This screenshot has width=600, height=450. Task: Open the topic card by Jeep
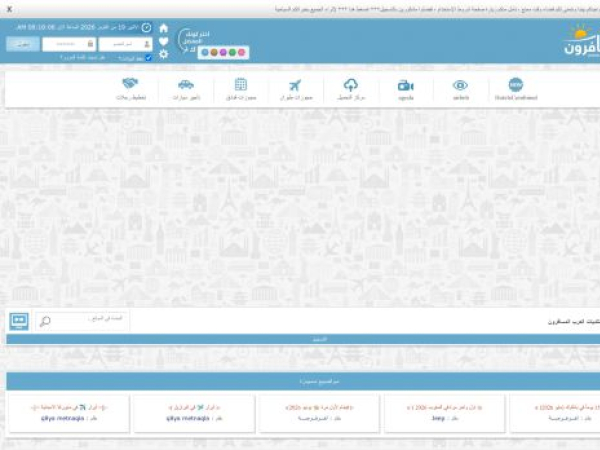click(x=445, y=413)
